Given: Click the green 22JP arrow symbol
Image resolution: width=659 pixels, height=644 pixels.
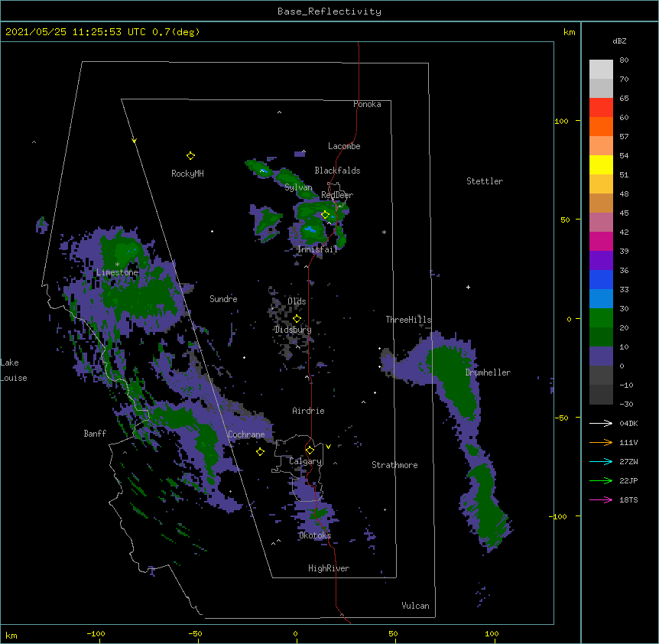Looking at the screenshot, I should [601, 480].
